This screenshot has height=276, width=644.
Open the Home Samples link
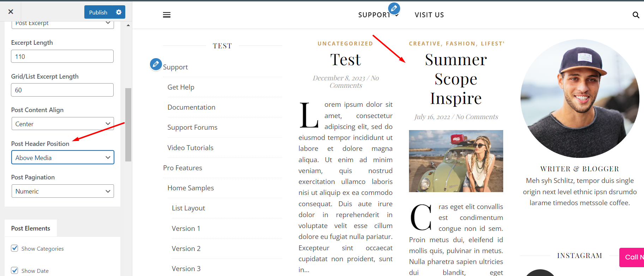(x=191, y=188)
